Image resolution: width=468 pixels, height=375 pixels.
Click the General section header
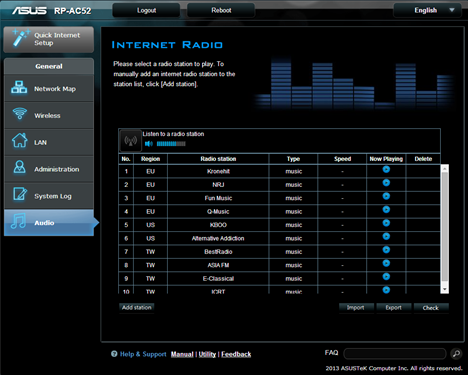pos(49,66)
